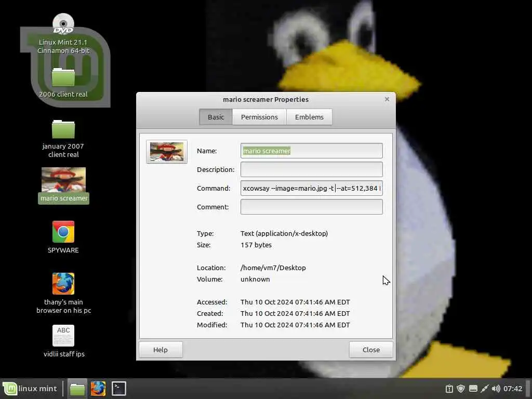Open the Linux Mint start menu
This screenshot has width=532, height=399.
[x=30, y=389]
